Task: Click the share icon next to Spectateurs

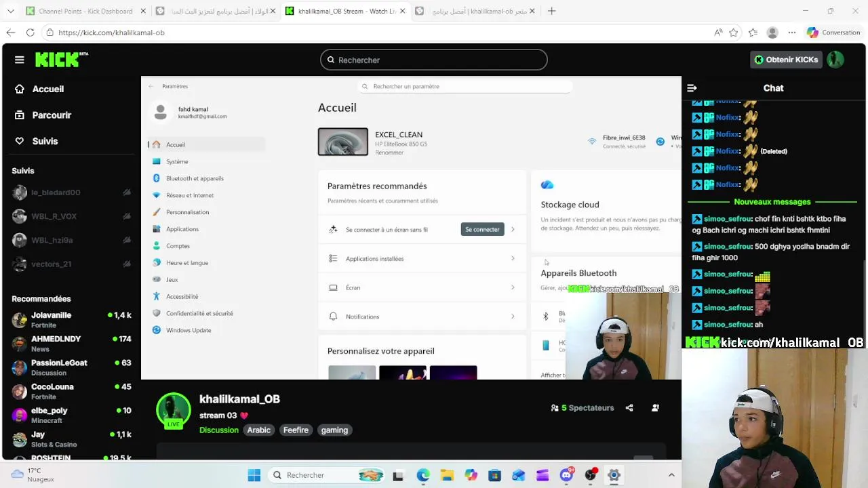Action: pyautogui.click(x=629, y=408)
